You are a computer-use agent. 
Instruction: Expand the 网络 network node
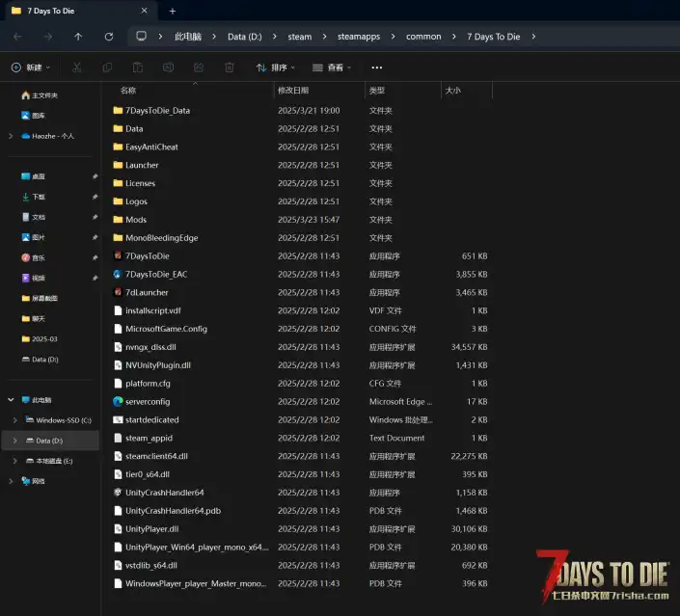(x=11, y=481)
